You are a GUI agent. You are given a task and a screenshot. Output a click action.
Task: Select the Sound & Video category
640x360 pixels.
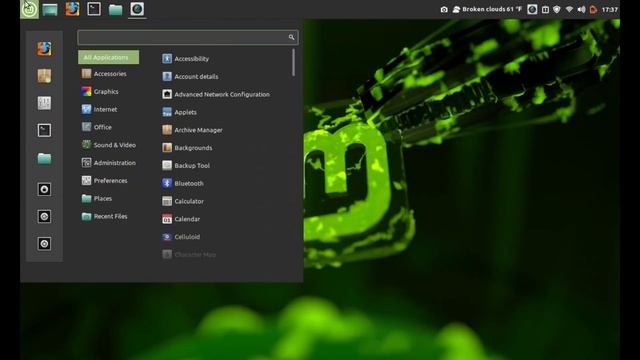coord(109,145)
